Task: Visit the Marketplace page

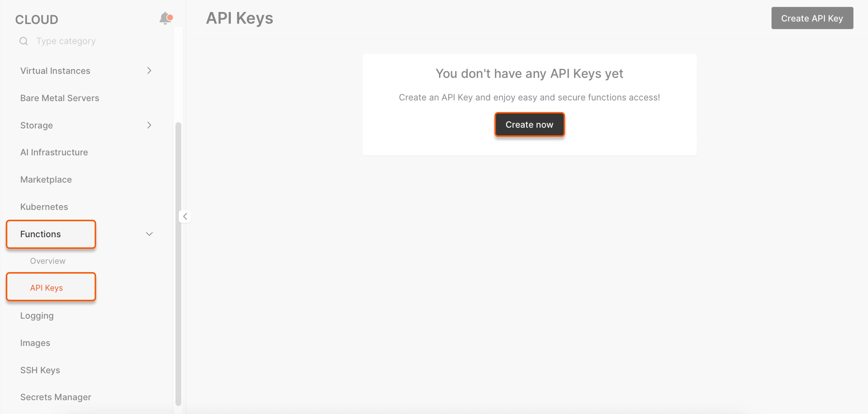Action: [46, 179]
